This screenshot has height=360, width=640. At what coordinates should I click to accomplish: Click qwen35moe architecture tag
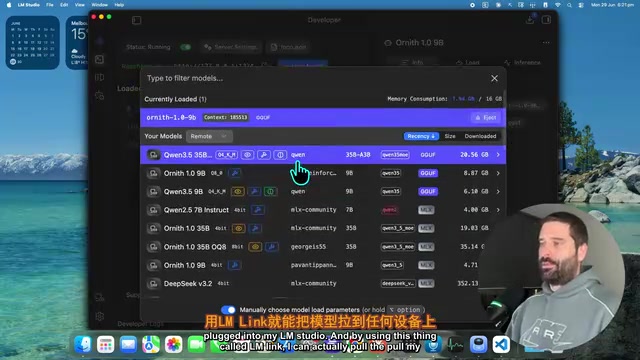pyautogui.click(x=395, y=155)
